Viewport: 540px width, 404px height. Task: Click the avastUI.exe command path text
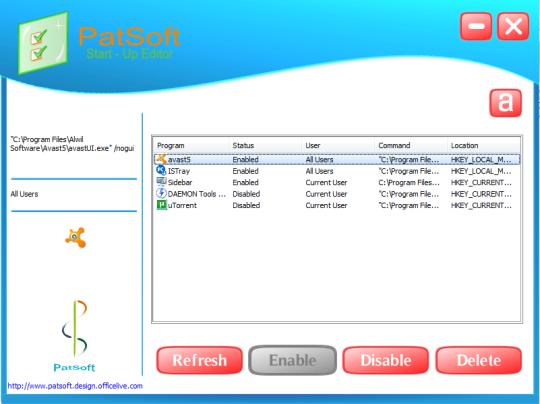tap(72, 144)
